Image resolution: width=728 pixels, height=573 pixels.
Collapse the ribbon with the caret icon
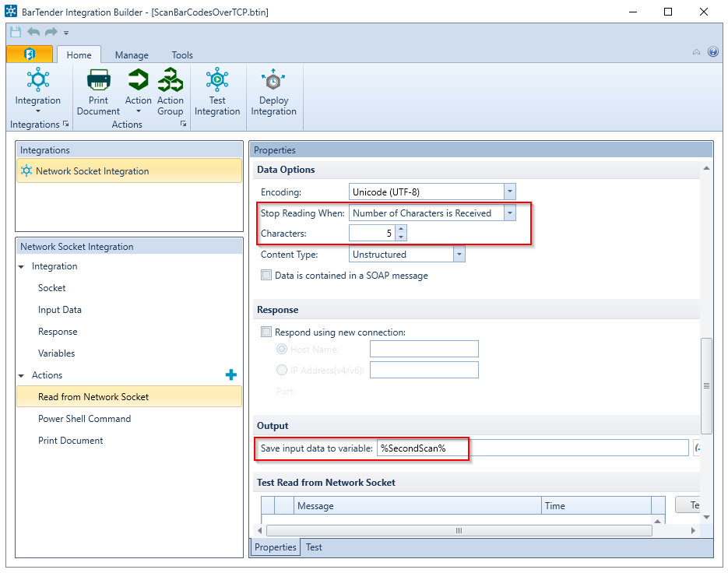[696, 52]
